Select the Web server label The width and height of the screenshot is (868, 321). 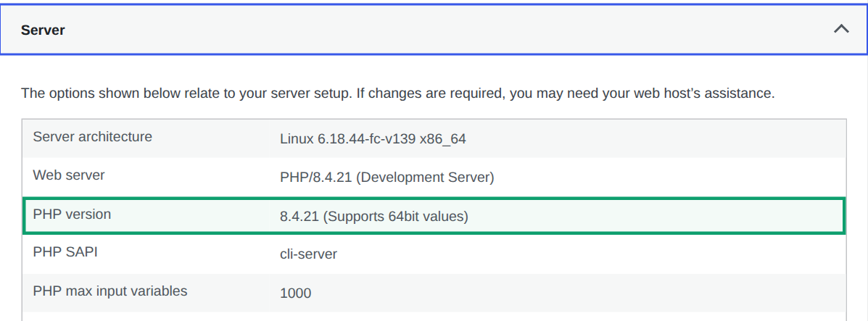click(69, 175)
